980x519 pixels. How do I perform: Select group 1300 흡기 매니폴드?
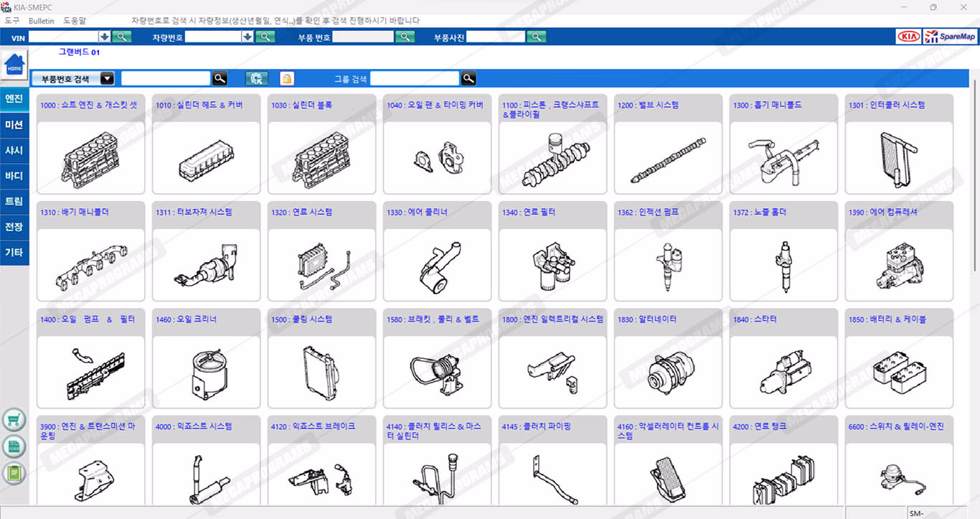tap(783, 144)
